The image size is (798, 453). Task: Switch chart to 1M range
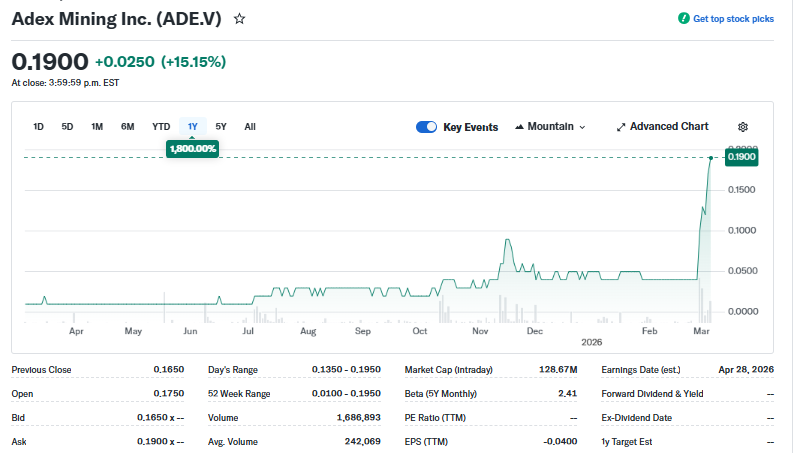(97, 127)
